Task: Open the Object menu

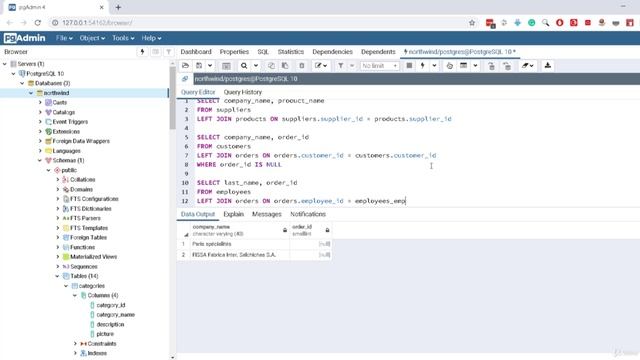Action: click(x=92, y=38)
